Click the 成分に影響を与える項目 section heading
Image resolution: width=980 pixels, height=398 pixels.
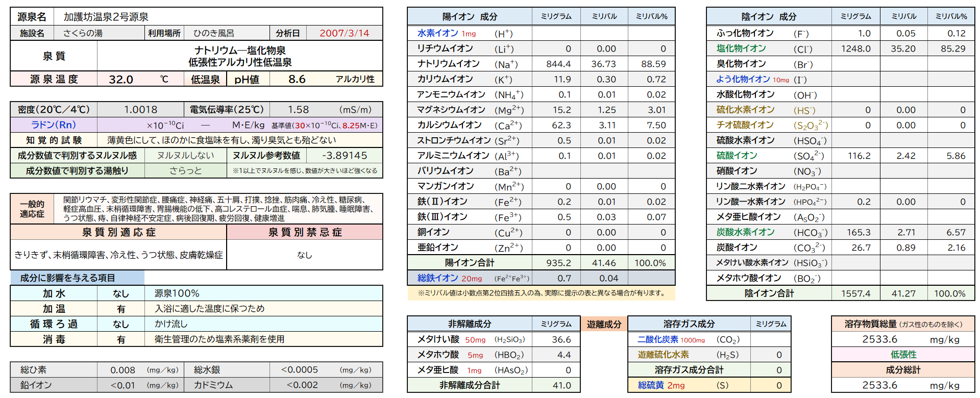point(67,278)
